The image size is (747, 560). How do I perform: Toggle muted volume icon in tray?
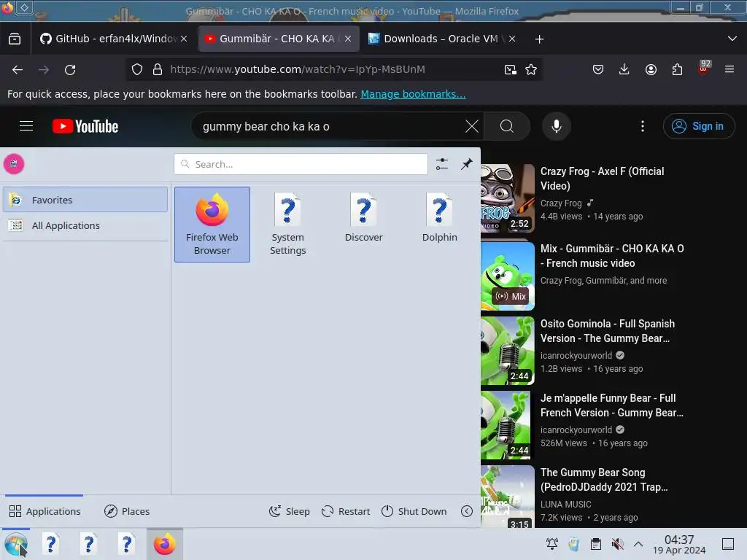coord(617,544)
